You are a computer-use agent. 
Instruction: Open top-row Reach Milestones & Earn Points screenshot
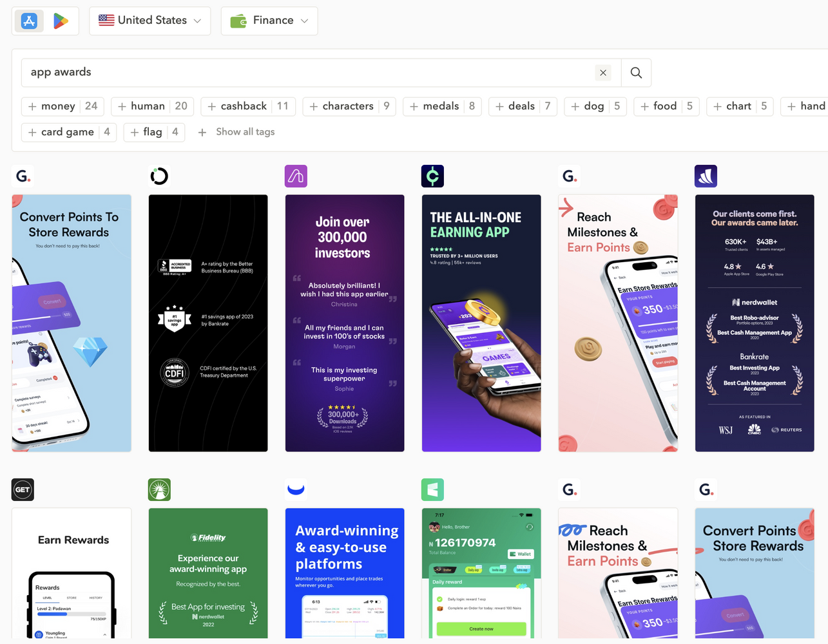618,323
